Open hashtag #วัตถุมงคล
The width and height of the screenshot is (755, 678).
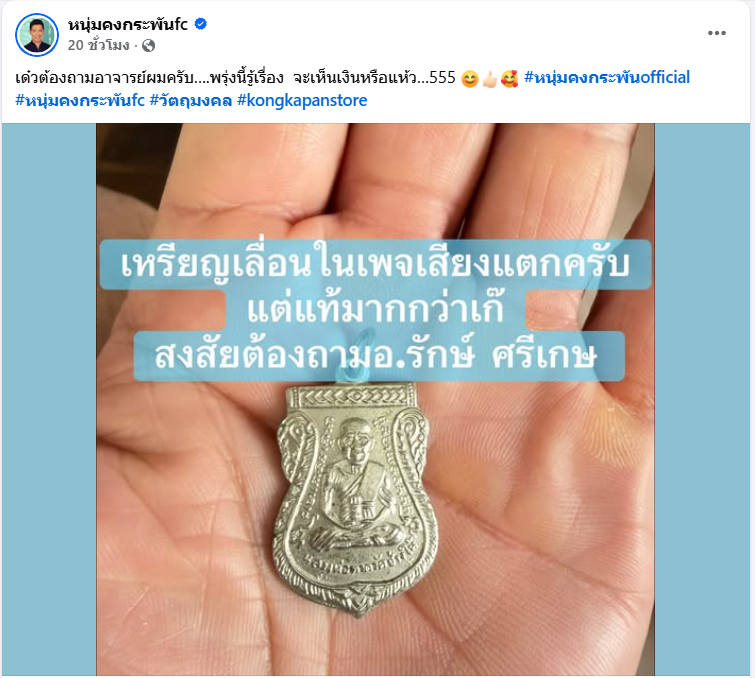pos(191,100)
